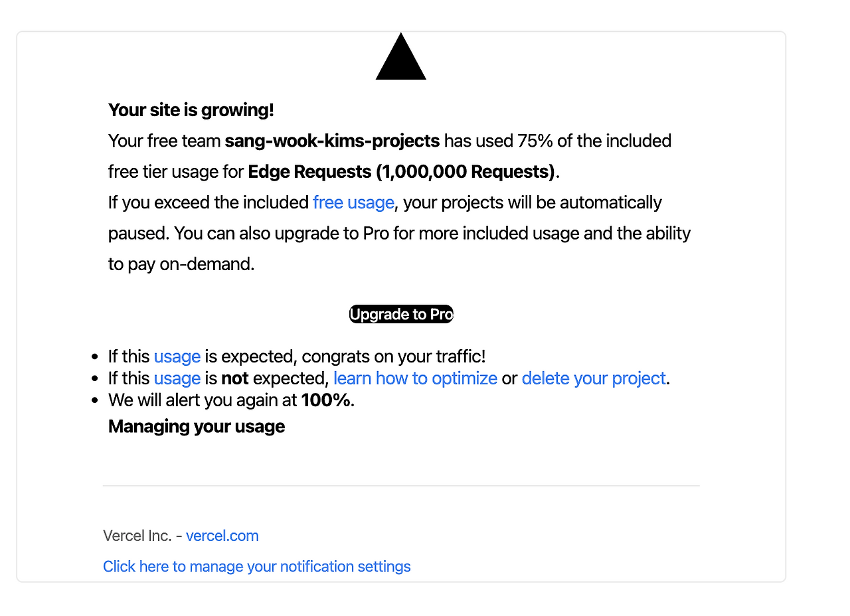Click the "to pay on-demand." text line

point(181,264)
